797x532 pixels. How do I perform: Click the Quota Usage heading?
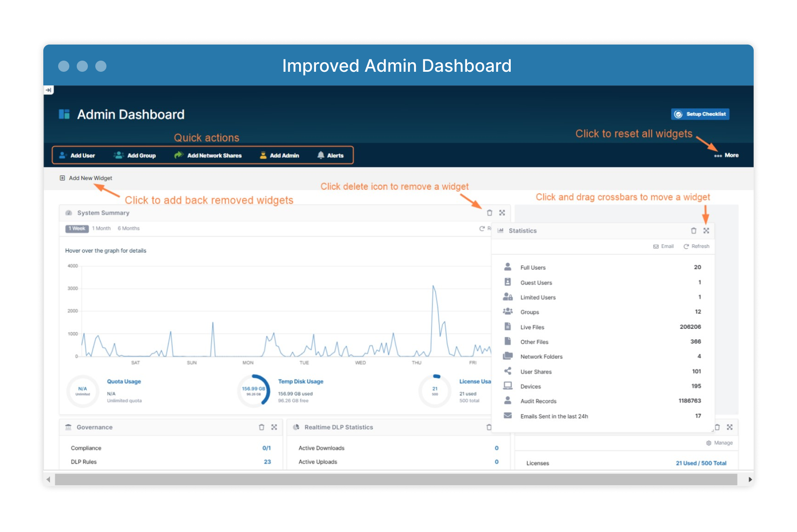click(x=124, y=381)
